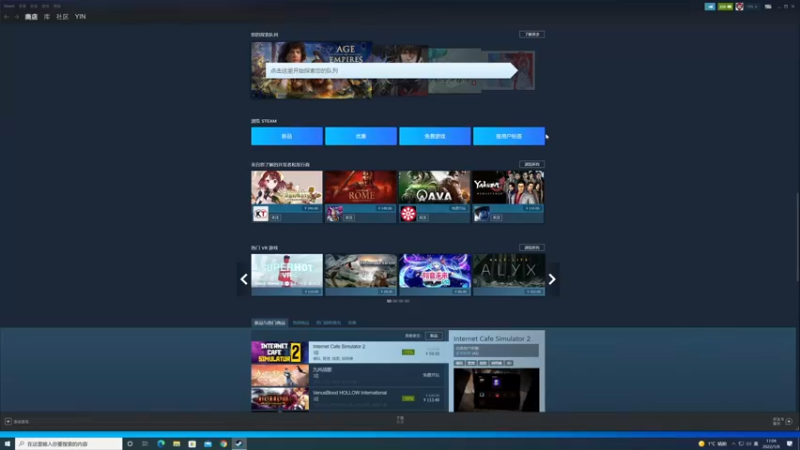The image size is (800, 450).
Task: Select the new and trending list tab
Action: click(270, 322)
